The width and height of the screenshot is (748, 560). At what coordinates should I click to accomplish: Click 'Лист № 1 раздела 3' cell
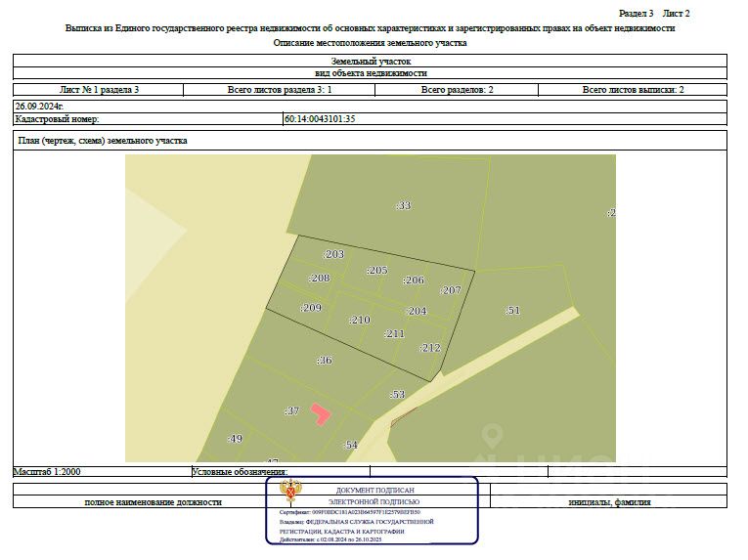pyautogui.click(x=99, y=90)
